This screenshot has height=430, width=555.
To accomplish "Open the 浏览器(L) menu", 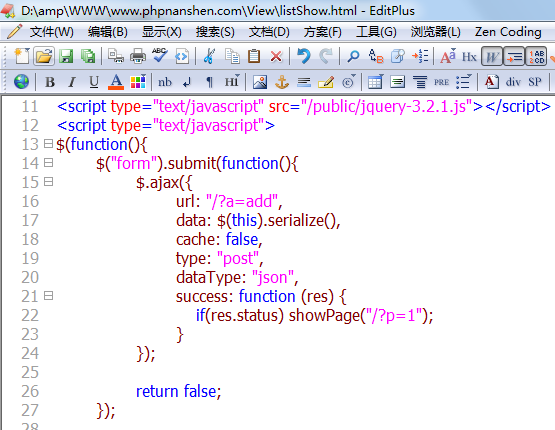I will [435, 32].
